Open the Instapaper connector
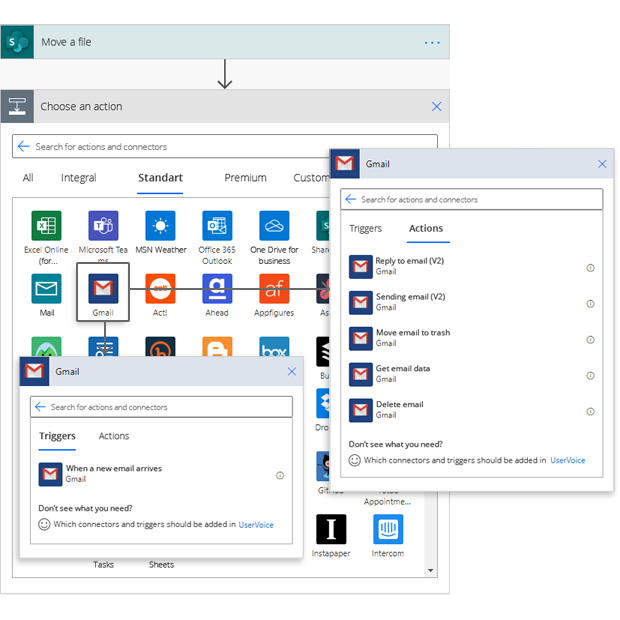Viewport: 620px width, 620px height. [x=330, y=530]
